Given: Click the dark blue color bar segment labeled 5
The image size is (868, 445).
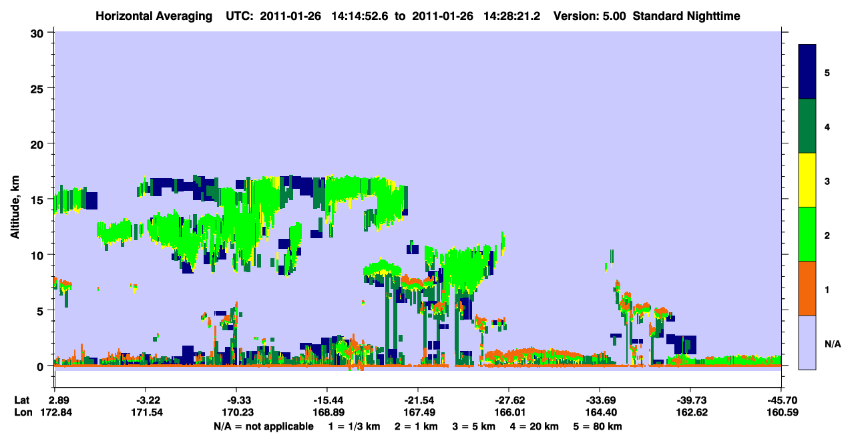Looking at the screenshot, I should (x=807, y=71).
